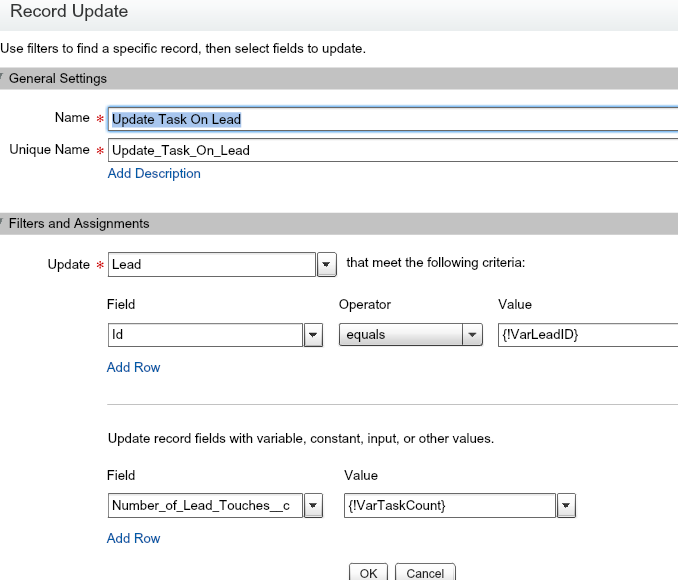The width and height of the screenshot is (678, 580).
Task: Add Row under the filter criteria
Action: (x=134, y=367)
